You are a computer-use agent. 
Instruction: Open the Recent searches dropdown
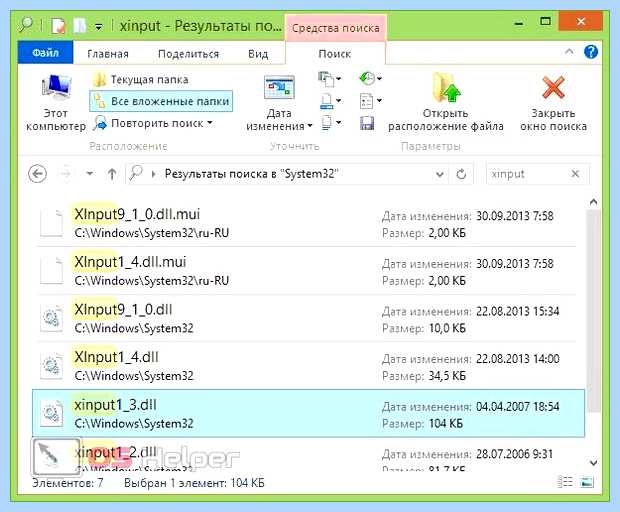pos(370,78)
